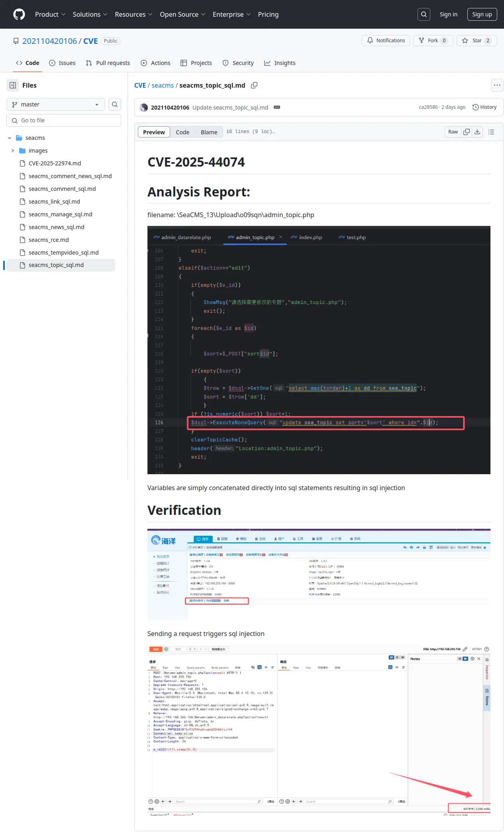Open the GitHub home logo
504x838 pixels.
point(19,14)
